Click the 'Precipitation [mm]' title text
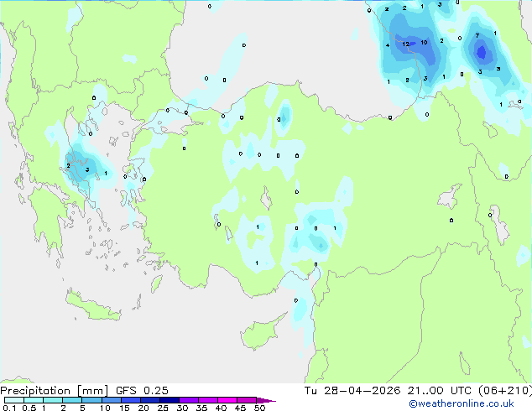 pos(55,391)
